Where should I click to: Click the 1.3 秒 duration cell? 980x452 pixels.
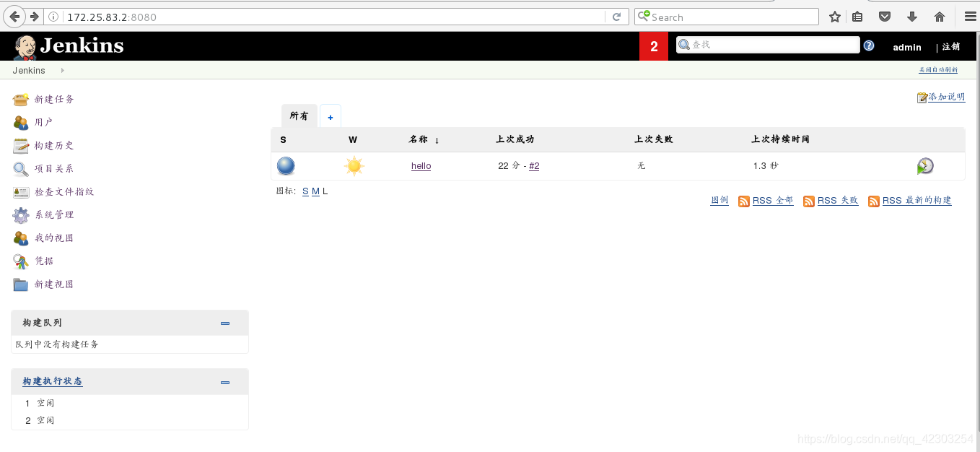[766, 165]
